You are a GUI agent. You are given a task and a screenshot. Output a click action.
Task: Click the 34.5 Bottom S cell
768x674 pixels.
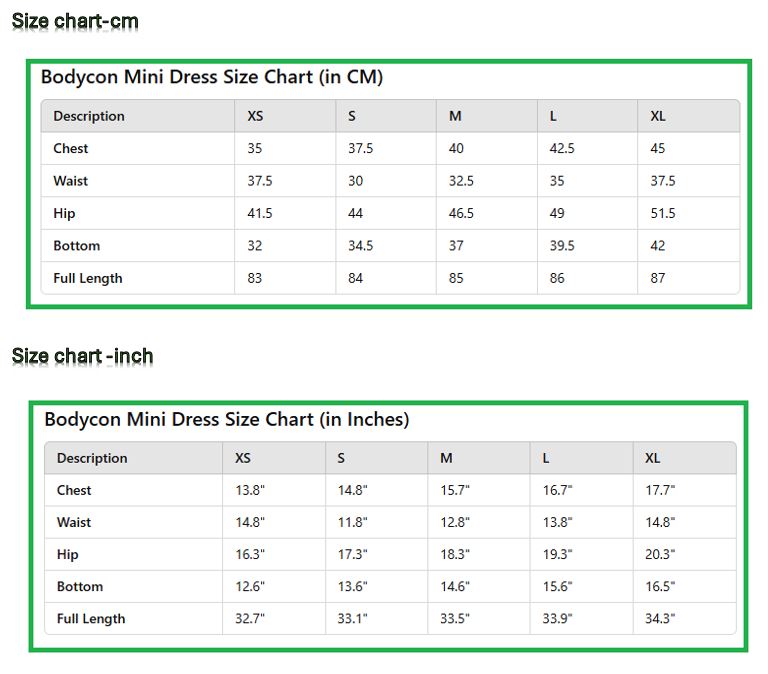(x=360, y=245)
